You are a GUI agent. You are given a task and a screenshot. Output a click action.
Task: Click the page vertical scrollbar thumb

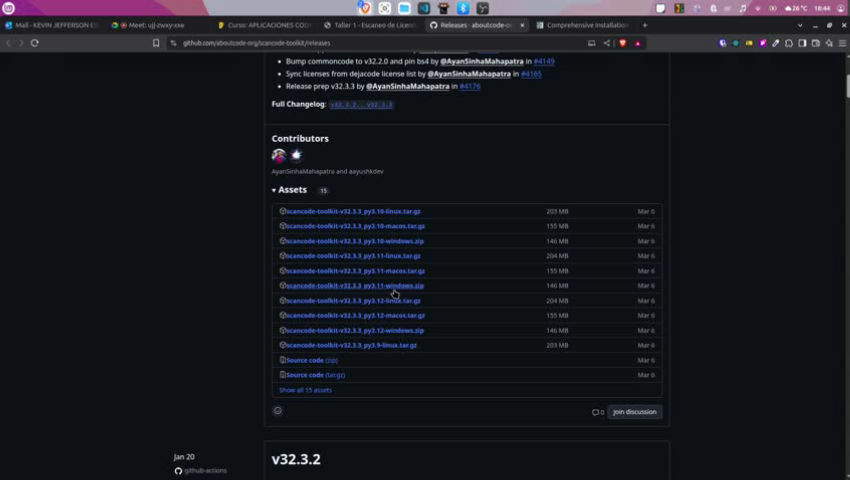coord(847,87)
